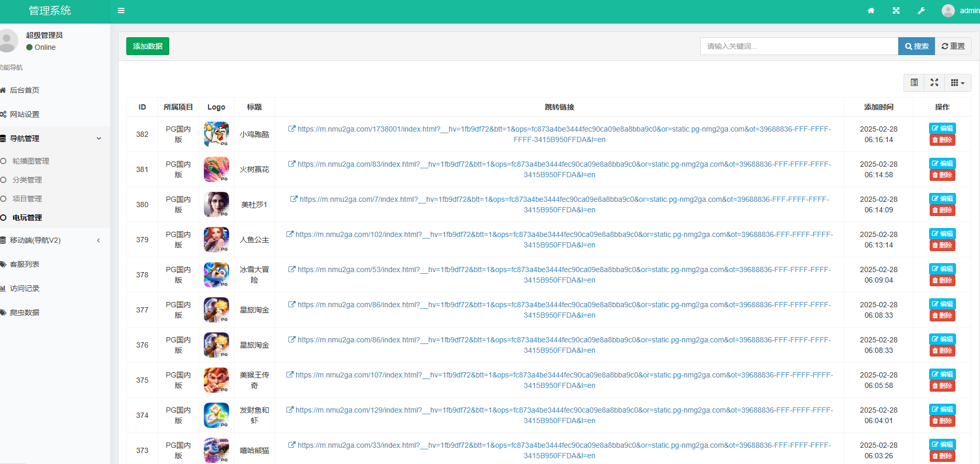Click the hamburger sidebar toggle icon
980x464 pixels.
121,10
